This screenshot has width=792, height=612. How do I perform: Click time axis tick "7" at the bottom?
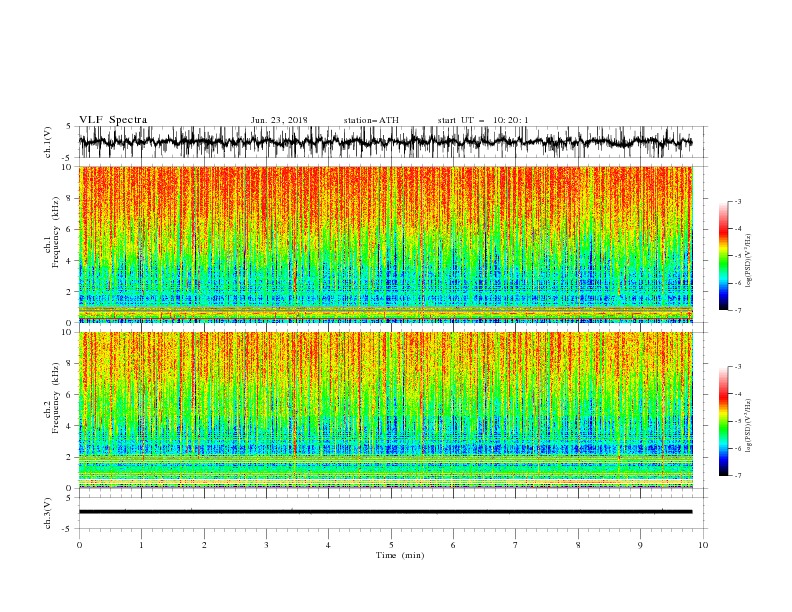[516, 545]
